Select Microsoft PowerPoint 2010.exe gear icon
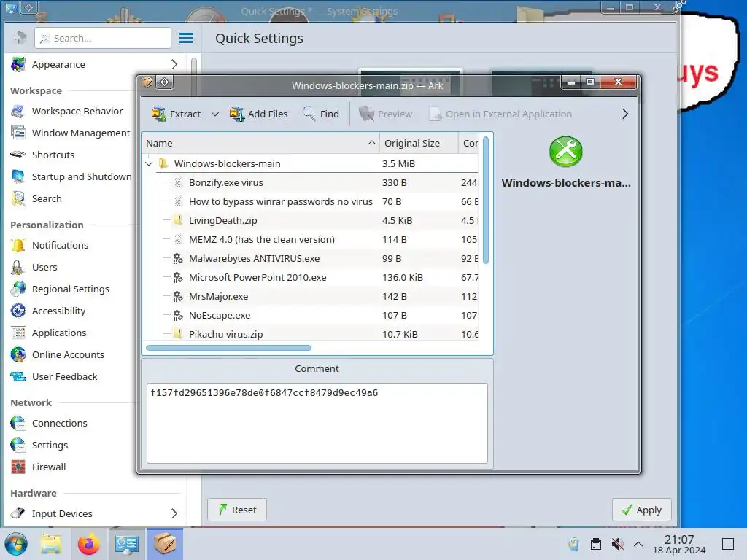 coord(178,278)
